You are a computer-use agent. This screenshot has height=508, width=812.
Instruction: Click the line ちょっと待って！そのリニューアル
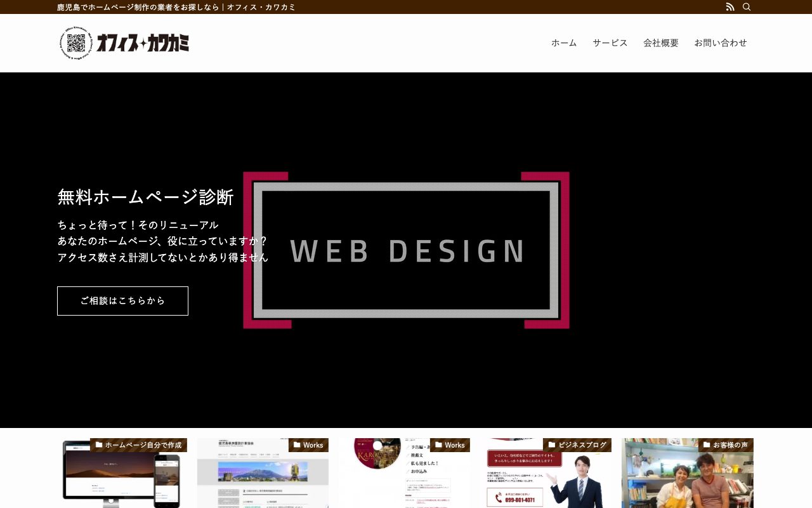click(x=138, y=225)
